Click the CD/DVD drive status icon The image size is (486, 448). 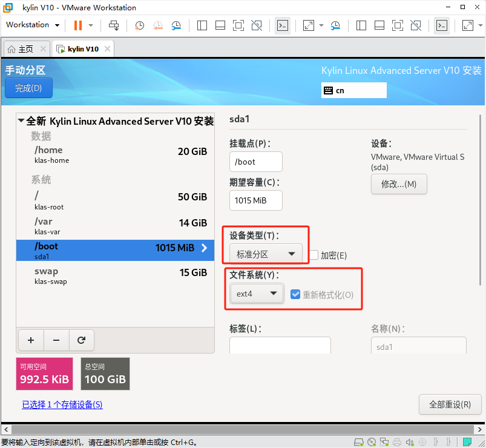point(372,442)
